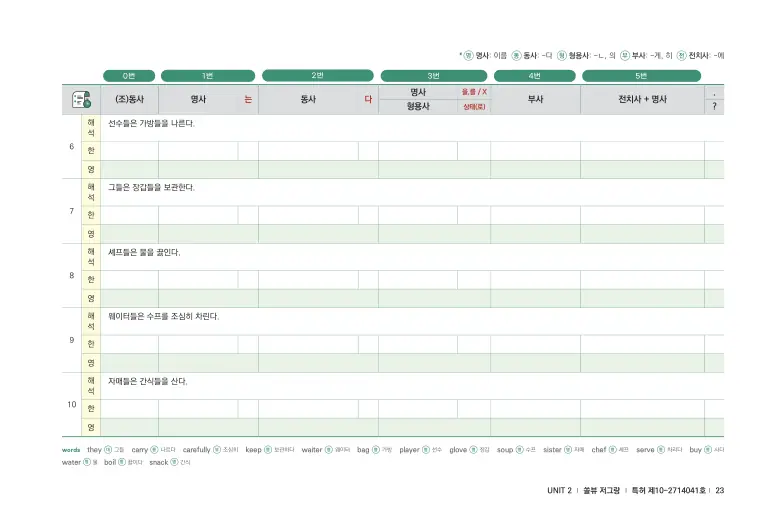Click the circled 형 mark before '형용사'

click(561, 56)
